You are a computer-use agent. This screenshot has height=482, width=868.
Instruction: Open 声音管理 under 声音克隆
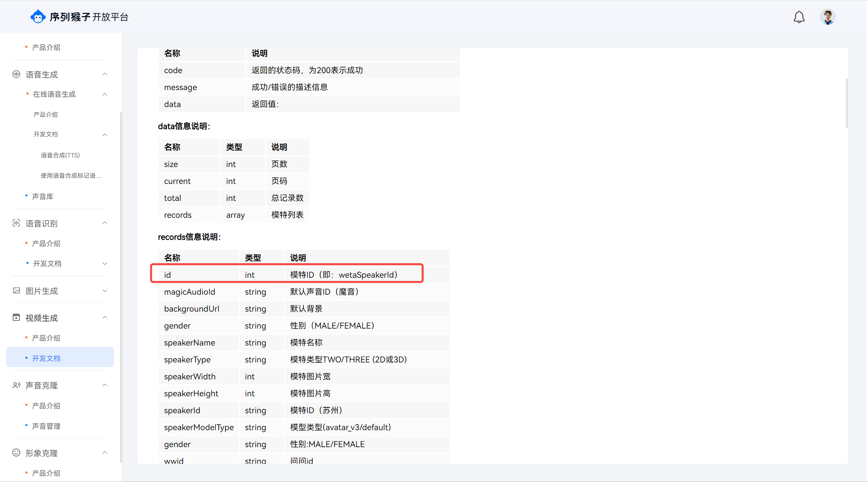coord(46,426)
